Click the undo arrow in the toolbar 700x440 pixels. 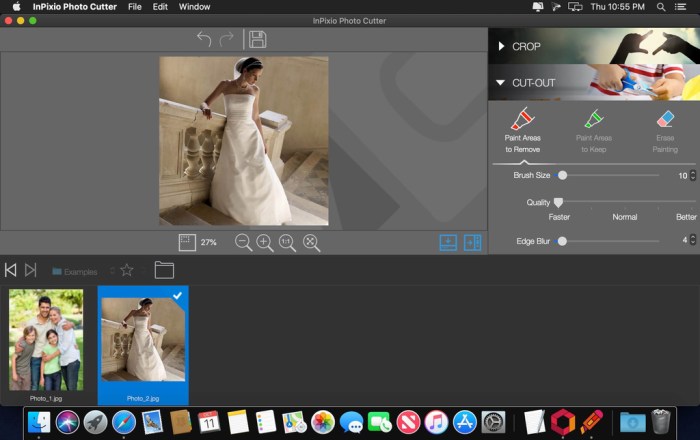[x=204, y=39]
